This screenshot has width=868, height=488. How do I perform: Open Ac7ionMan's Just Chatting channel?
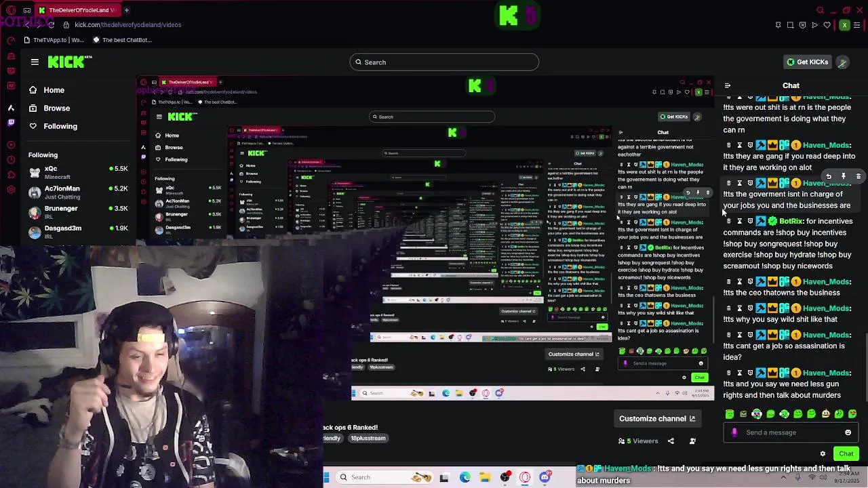coord(78,192)
